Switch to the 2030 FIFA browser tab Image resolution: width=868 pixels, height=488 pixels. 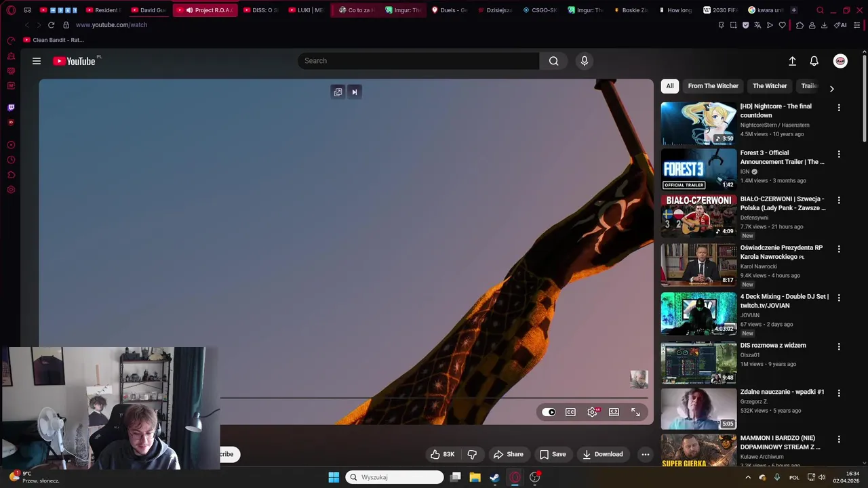coord(720,10)
